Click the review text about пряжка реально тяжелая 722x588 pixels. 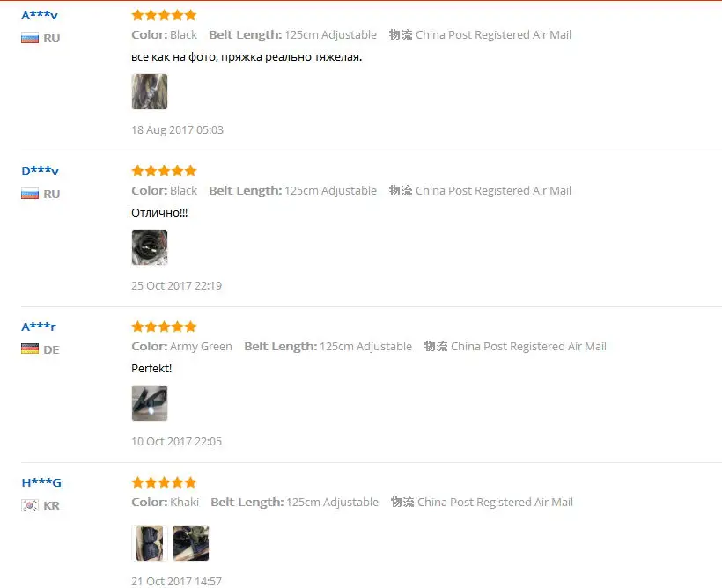247,57
